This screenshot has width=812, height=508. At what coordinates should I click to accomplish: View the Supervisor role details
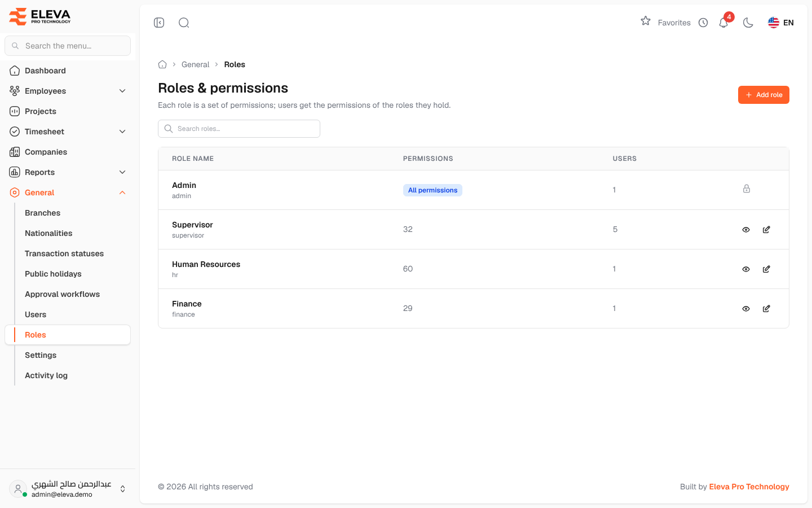746,230
